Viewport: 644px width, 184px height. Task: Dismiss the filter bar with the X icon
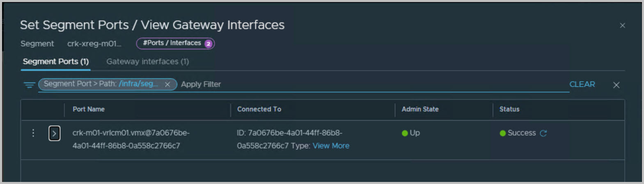click(x=616, y=85)
